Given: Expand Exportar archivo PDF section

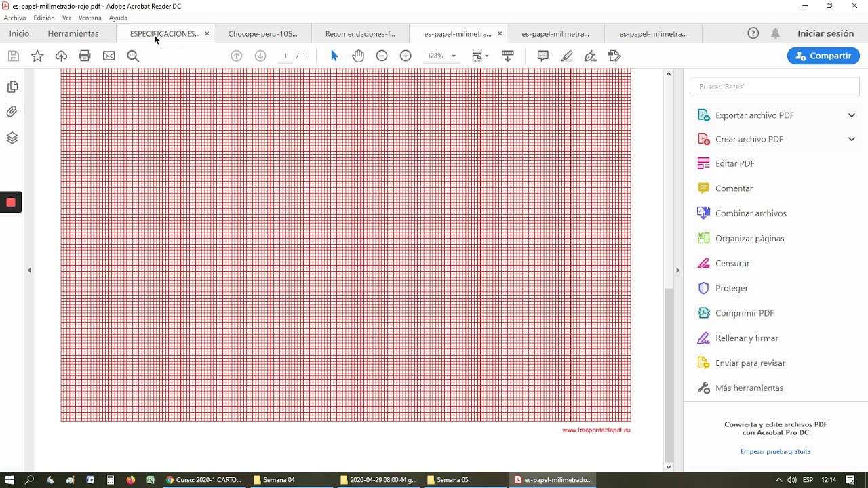Looking at the screenshot, I should tap(852, 115).
